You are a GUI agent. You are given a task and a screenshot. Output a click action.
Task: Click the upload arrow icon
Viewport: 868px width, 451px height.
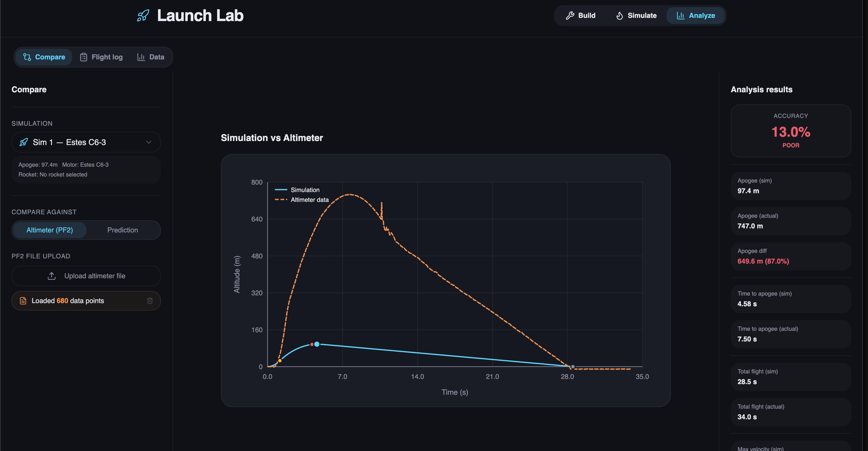52,276
